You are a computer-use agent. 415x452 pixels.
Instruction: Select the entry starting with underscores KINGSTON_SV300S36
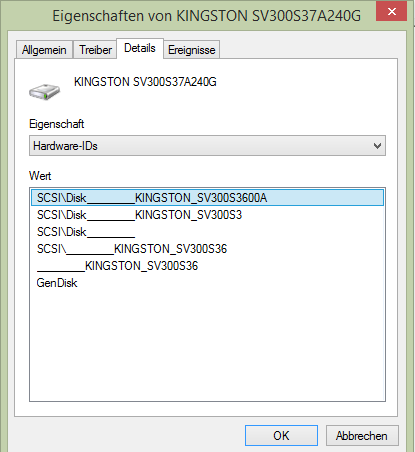pos(117,266)
